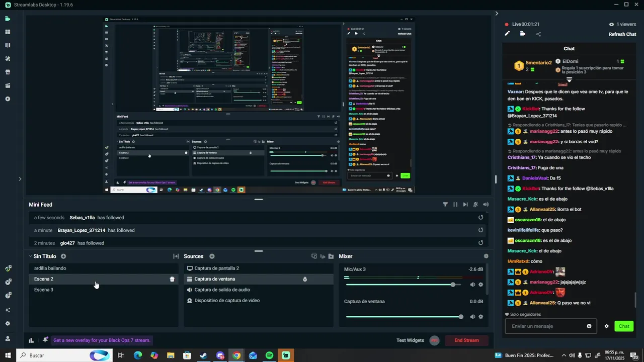This screenshot has width=644, height=362.
Task: Select the Escena 3 scene
Action: pos(103,290)
